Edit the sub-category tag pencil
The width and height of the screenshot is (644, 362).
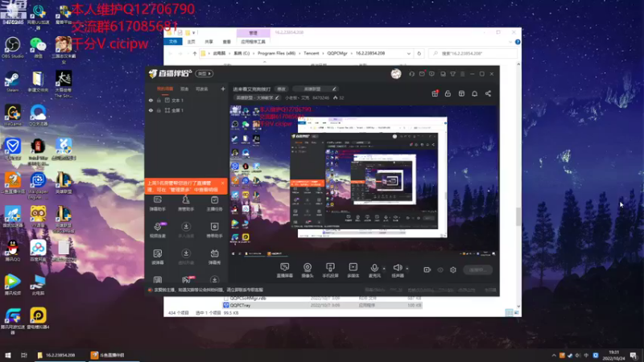[277, 97]
